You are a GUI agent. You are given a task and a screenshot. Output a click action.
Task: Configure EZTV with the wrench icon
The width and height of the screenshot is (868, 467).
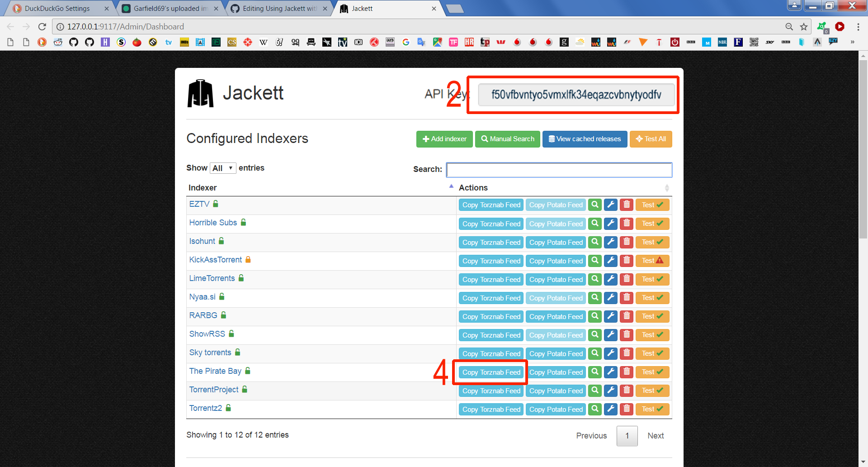(611, 205)
